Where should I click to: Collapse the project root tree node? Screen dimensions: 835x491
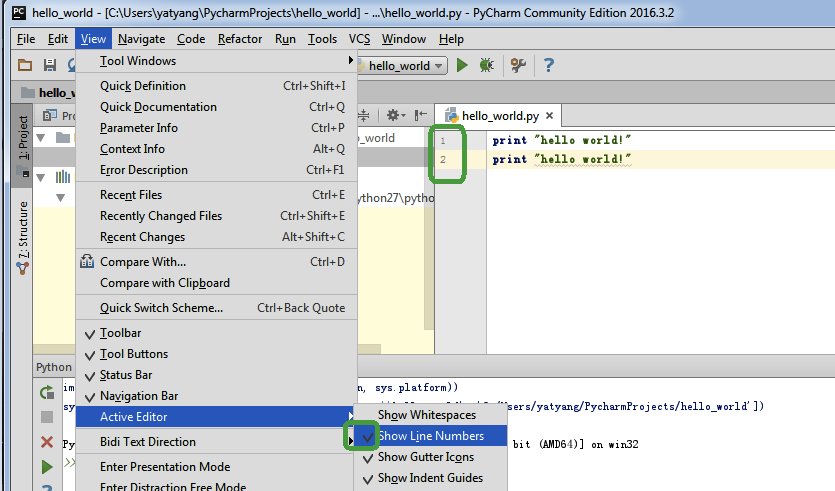pos(41,138)
